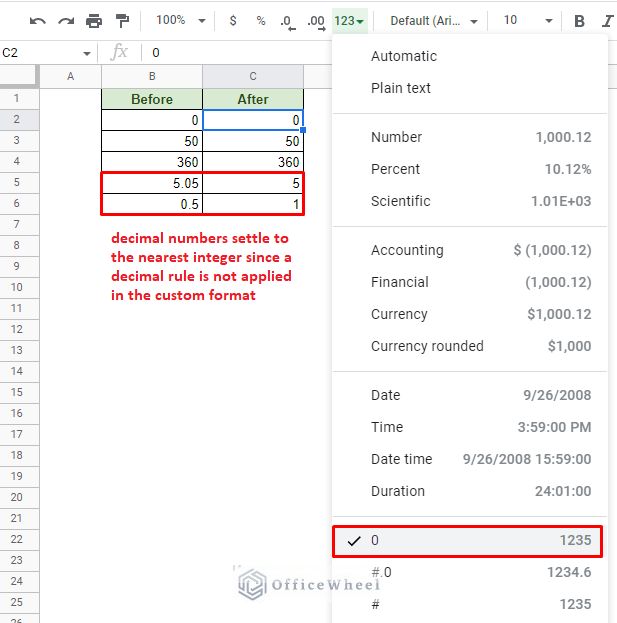Viewport: 617px width, 623px height.
Task: Select row 15 header
Action: (19, 393)
